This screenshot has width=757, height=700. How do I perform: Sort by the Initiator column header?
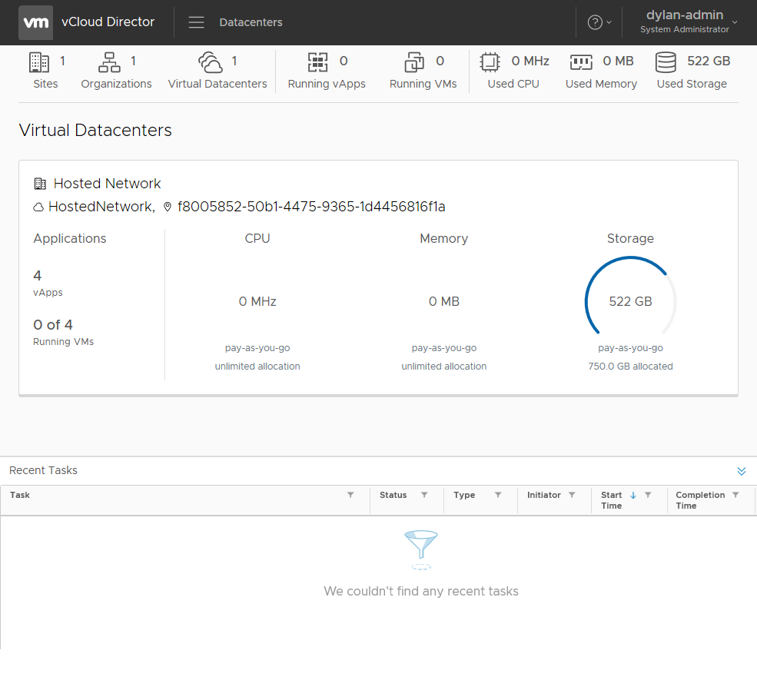point(543,495)
